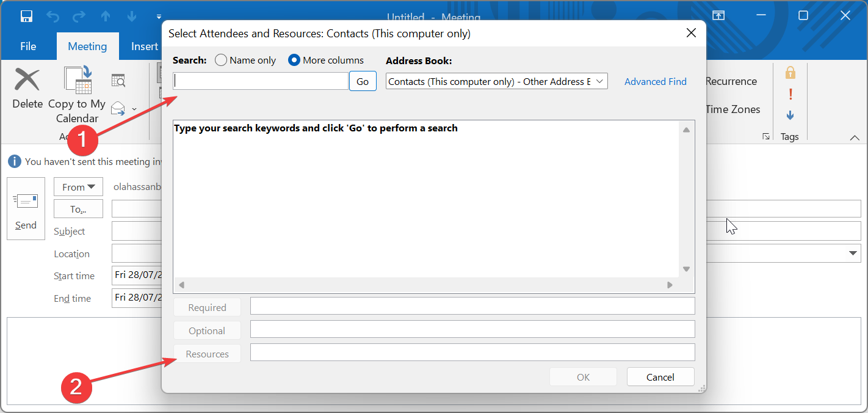
Task: Open the Advanced Find link
Action: tap(655, 81)
